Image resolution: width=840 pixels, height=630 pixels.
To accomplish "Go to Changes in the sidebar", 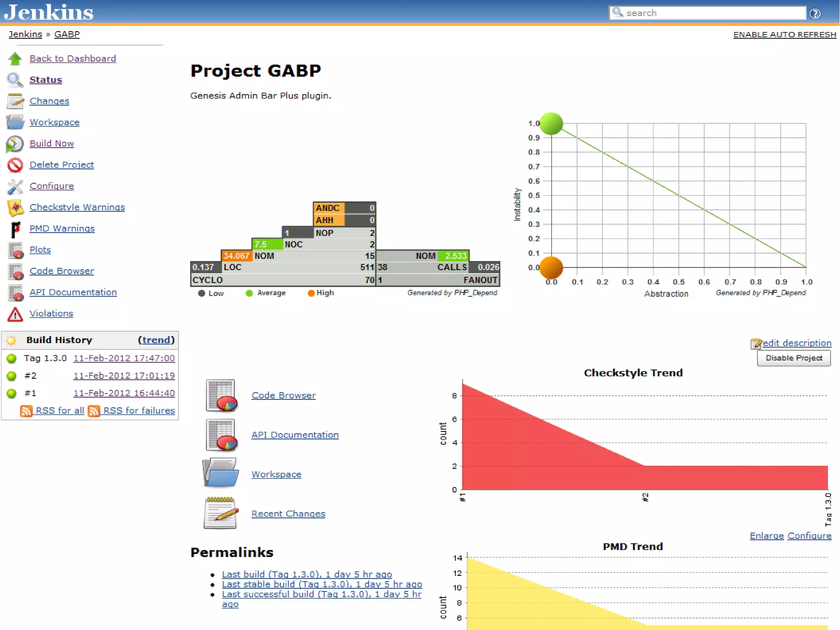I will pyautogui.click(x=49, y=101).
